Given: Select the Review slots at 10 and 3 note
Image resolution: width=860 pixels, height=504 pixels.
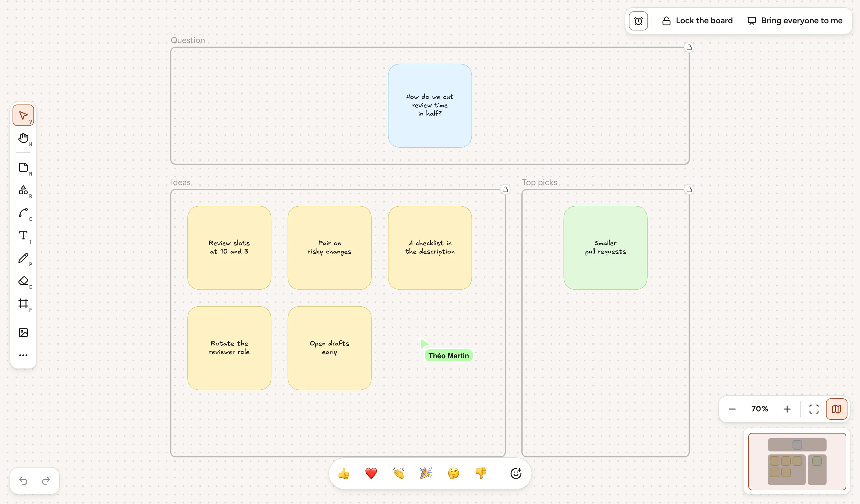Looking at the screenshot, I should coord(229,248).
